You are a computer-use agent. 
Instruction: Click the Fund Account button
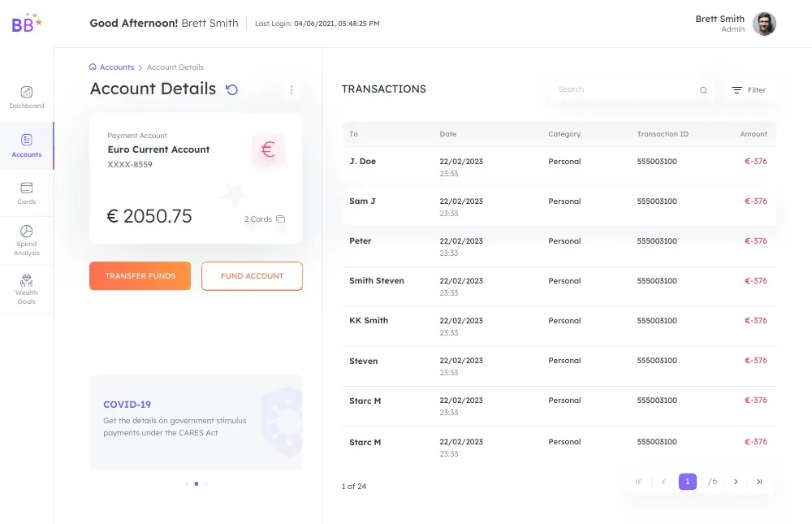coord(253,275)
